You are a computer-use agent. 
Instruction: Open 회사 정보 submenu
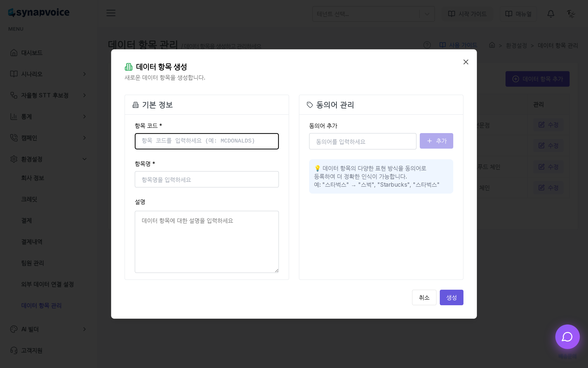coord(32,178)
